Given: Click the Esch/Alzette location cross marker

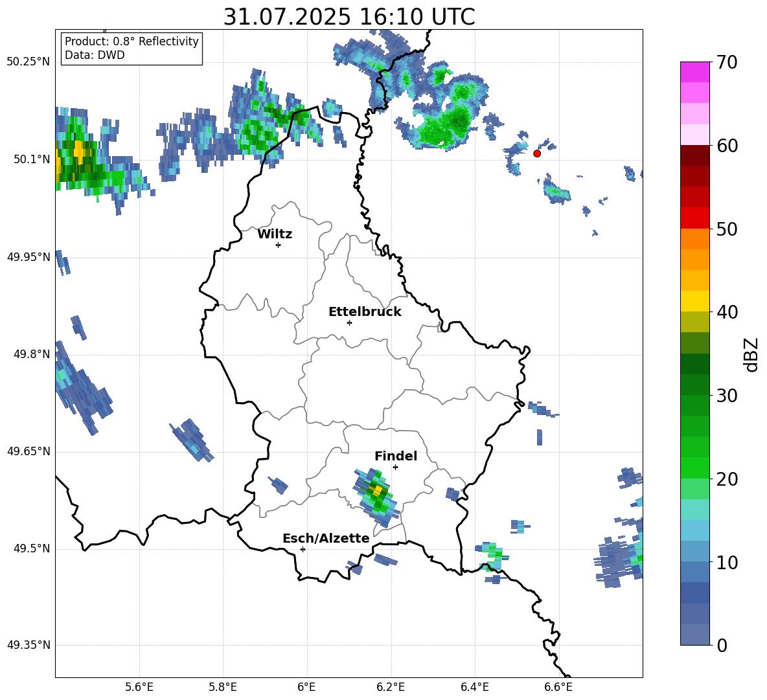Looking at the screenshot, I should [x=303, y=549].
